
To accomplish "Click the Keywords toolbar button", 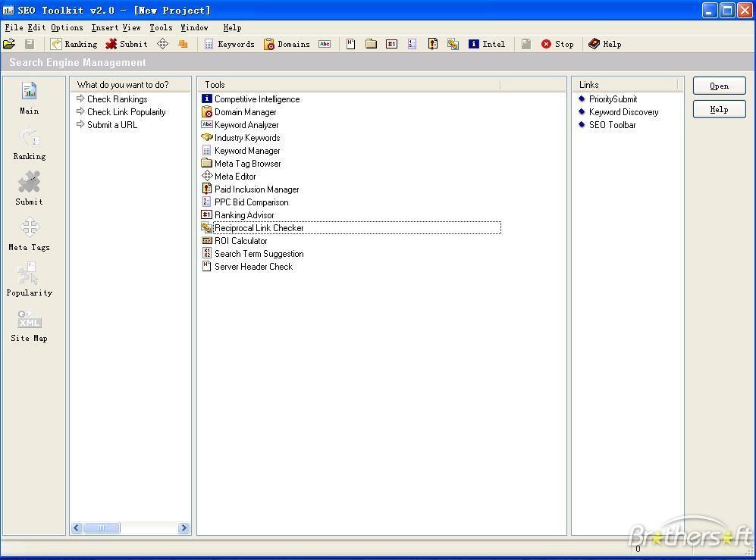I will tap(230, 45).
